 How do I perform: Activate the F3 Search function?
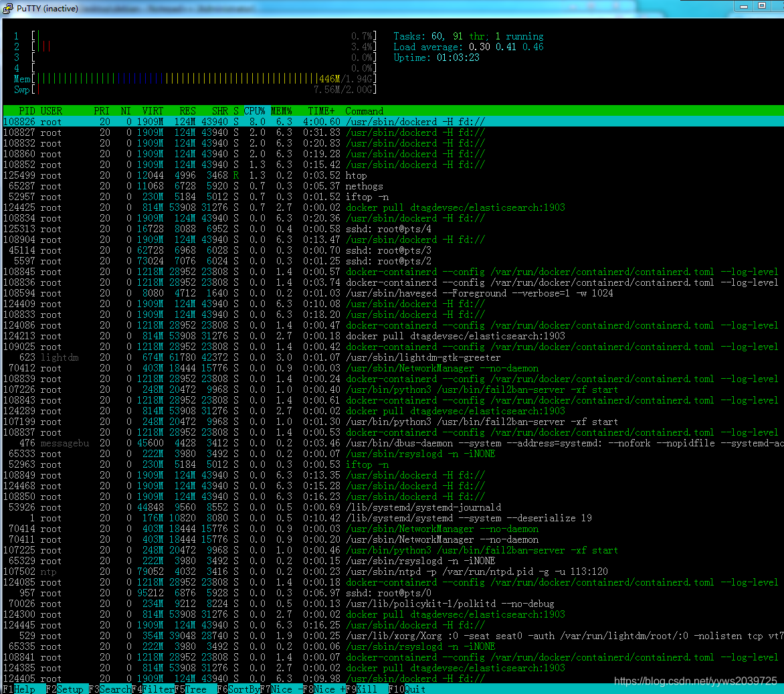pyautogui.click(x=110, y=689)
